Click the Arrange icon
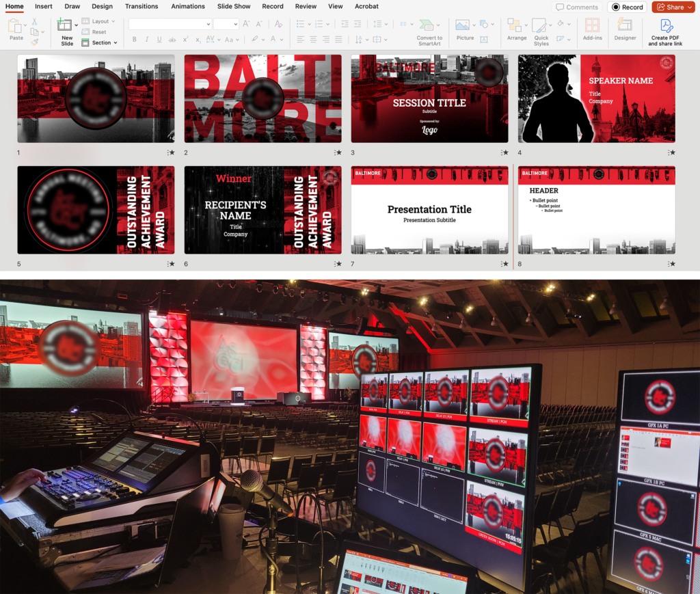The image size is (700, 594). point(516,30)
